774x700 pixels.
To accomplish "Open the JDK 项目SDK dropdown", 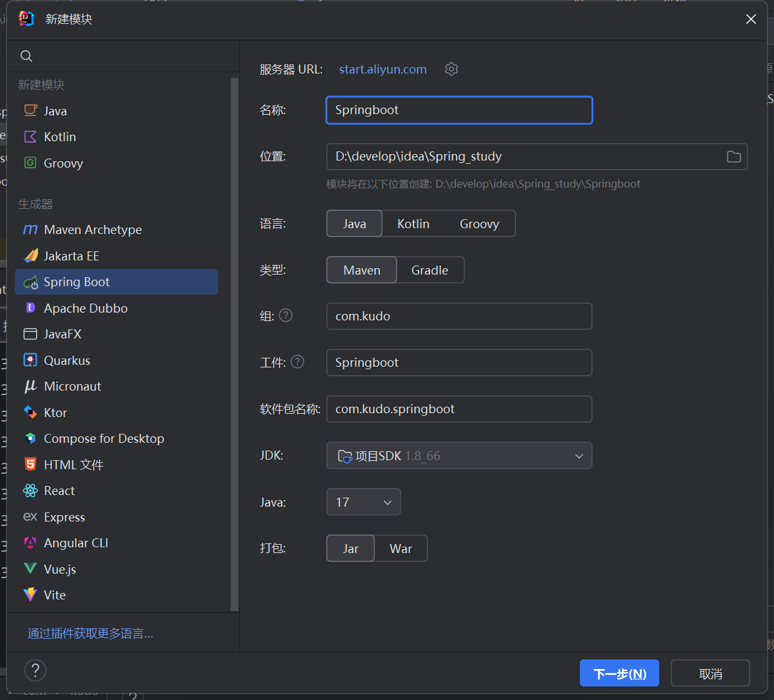I will (459, 456).
